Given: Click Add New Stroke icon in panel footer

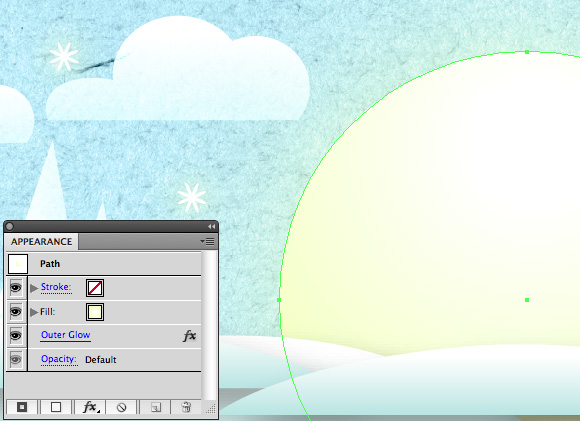Looking at the screenshot, I should (22, 407).
